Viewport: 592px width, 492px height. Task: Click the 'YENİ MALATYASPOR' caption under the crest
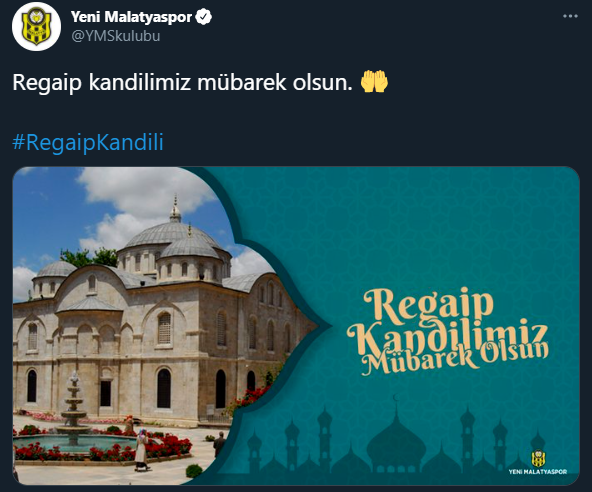[538, 472]
